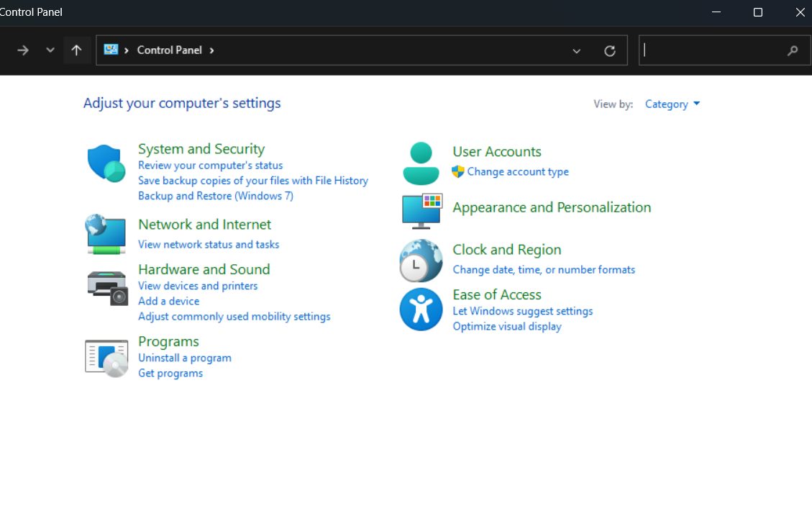The width and height of the screenshot is (812, 506).
Task: Open Save backup copies with File History
Action: pyautogui.click(x=253, y=181)
